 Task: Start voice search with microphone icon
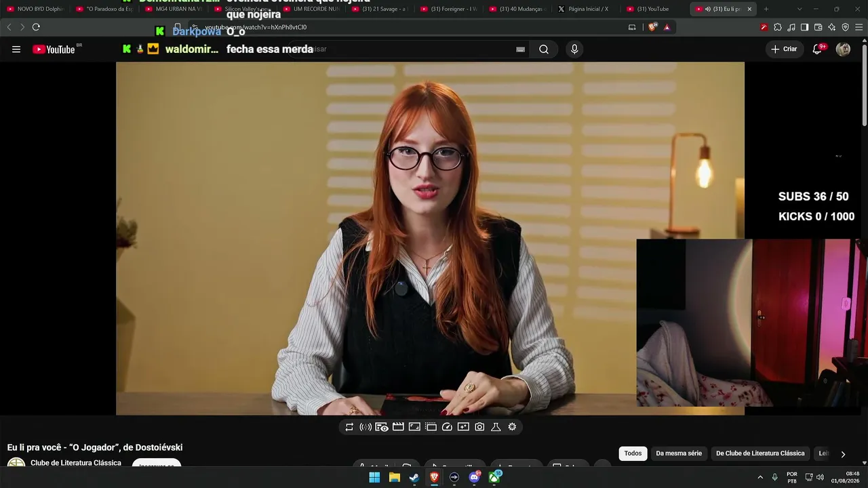pos(574,49)
